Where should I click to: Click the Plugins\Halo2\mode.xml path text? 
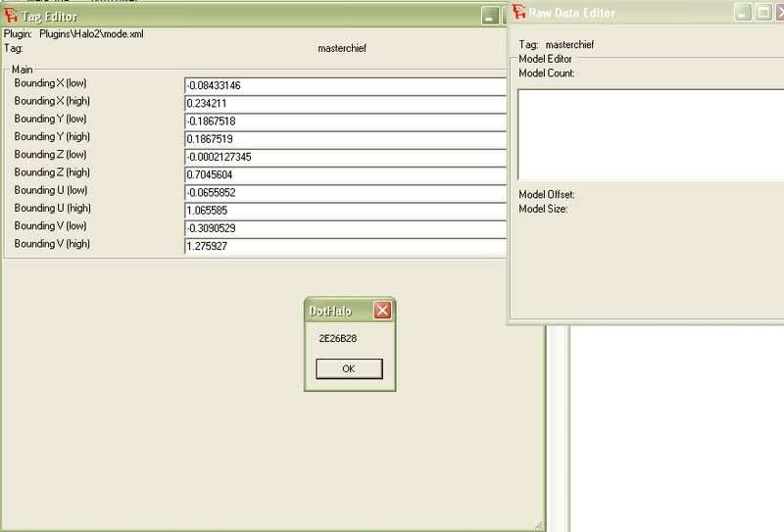pyautogui.click(x=91, y=34)
